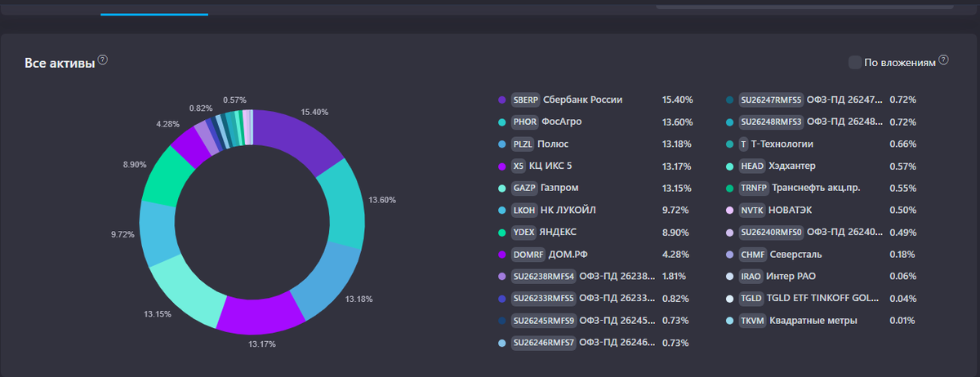Click the Северсталь asset name
This screenshot has width=980, height=377.
click(x=796, y=254)
